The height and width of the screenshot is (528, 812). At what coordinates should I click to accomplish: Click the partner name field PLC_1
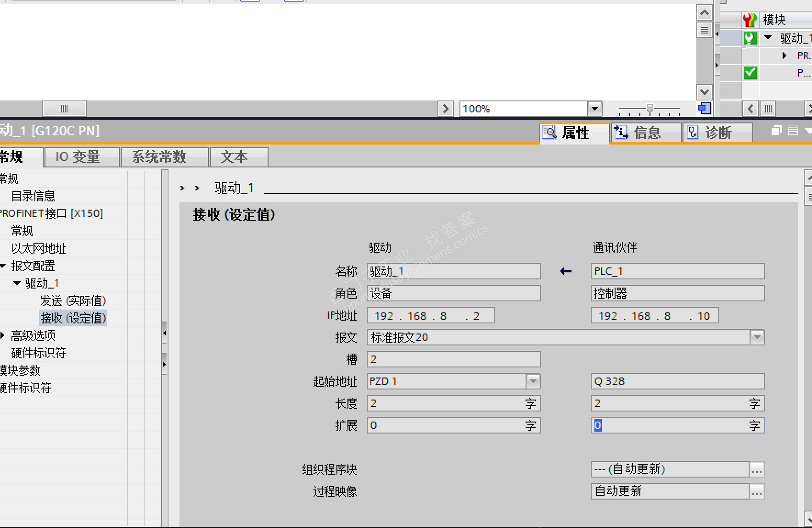pos(678,271)
